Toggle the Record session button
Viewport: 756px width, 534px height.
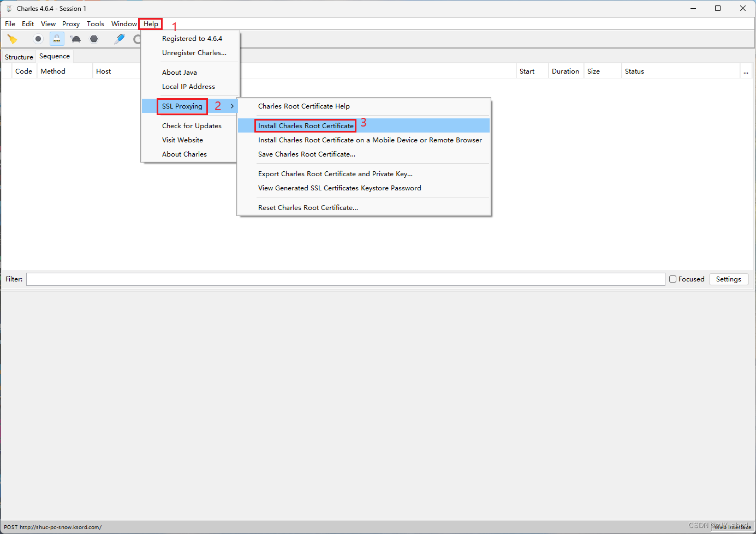38,39
